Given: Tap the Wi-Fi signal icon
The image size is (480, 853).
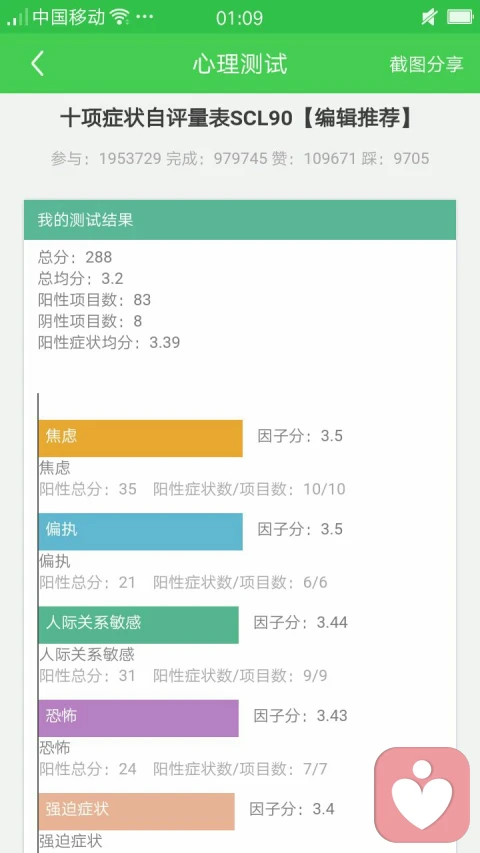Looking at the screenshot, I should 119,17.
